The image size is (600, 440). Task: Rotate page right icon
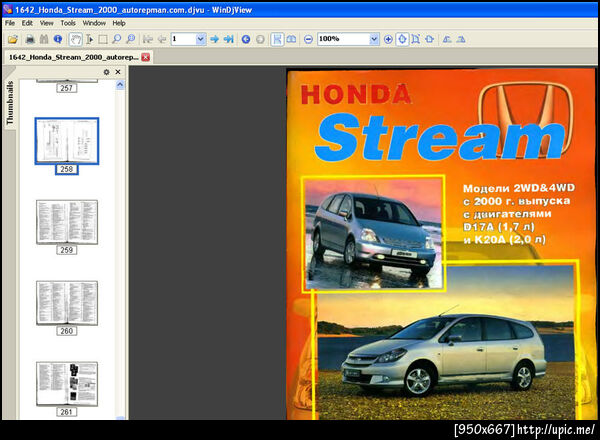coord(461,39)
